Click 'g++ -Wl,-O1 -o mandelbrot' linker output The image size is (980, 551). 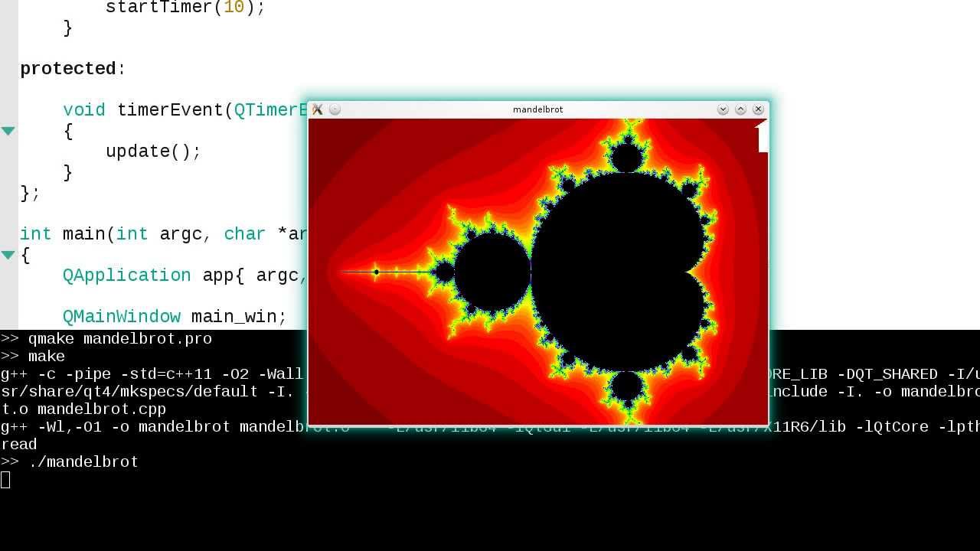tap(116, 427)
